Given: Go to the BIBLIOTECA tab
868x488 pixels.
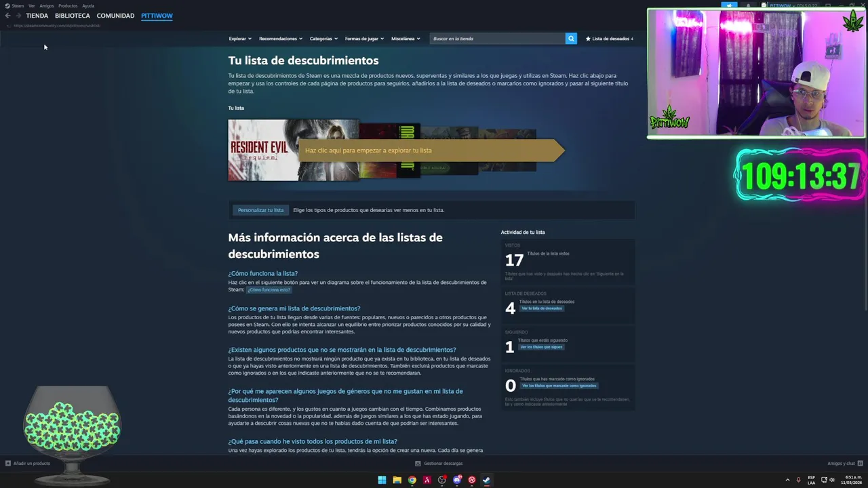Looking at the screenshot, I should 73,16.
